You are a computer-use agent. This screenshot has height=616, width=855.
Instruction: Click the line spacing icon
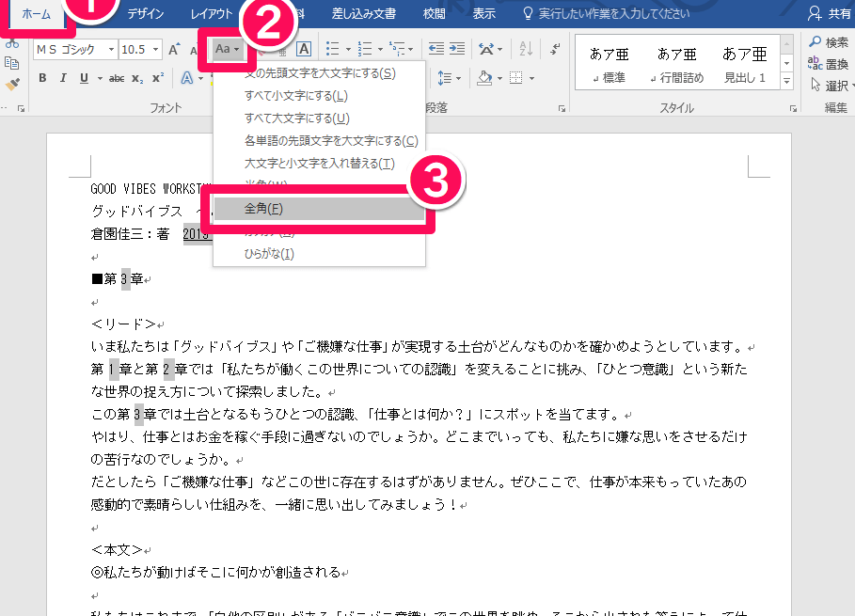point(444,78)
